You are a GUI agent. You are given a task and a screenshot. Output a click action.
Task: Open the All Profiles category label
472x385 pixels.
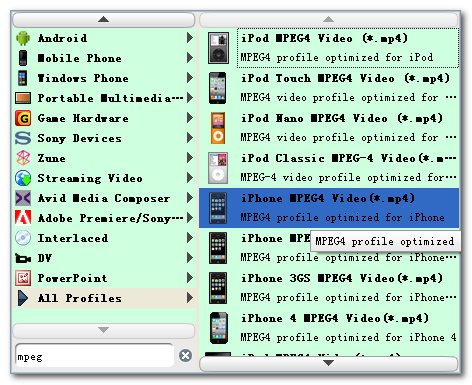(80, 298)
